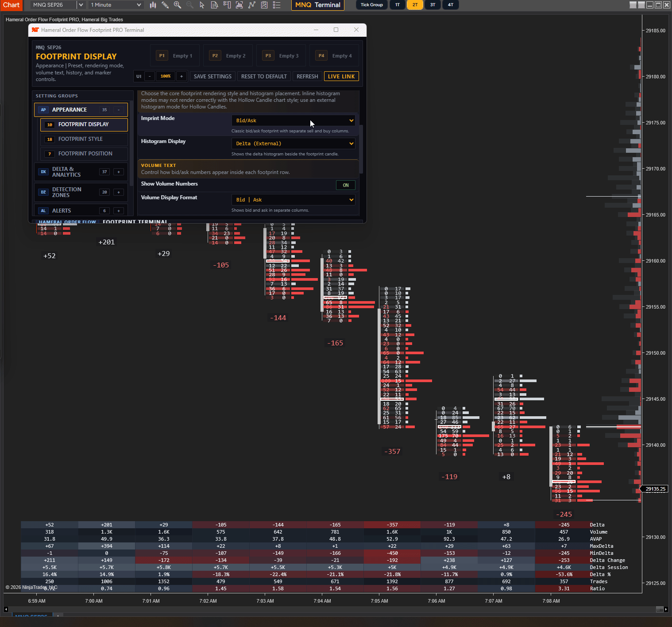
Task: Open the Volume Display Format dropdown
Action: tap(294, 200)
